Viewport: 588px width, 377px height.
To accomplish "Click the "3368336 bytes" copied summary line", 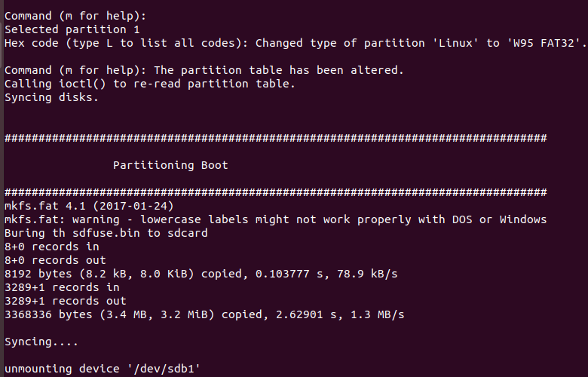I will tap(204, 314).
